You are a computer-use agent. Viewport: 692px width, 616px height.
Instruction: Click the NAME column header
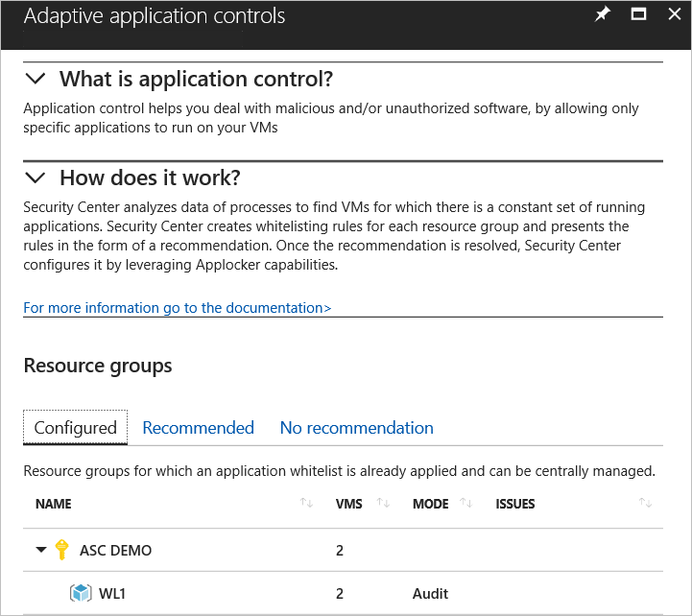[x=54, y=504]
